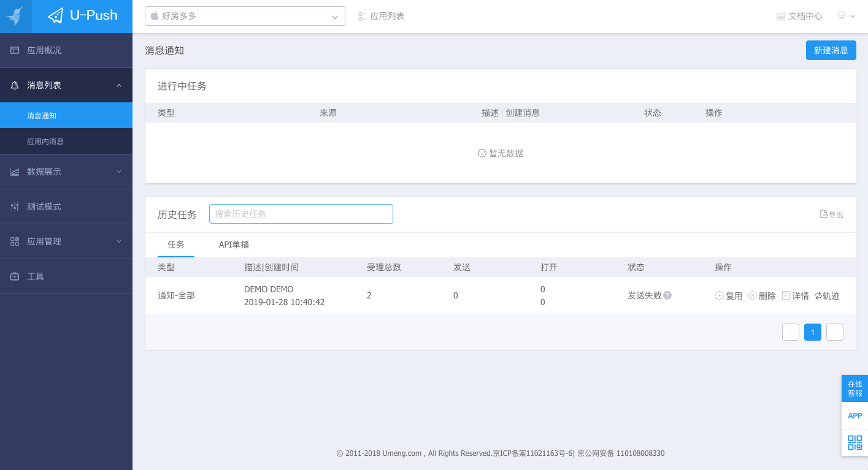Screen dimensions: 868x470
Task: Click the bell icon beside 消息列表
Action: (x=15, y=85)
